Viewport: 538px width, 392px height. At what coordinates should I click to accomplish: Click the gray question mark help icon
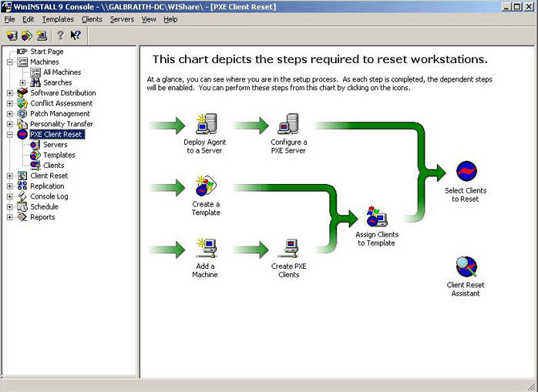(60, 35)
